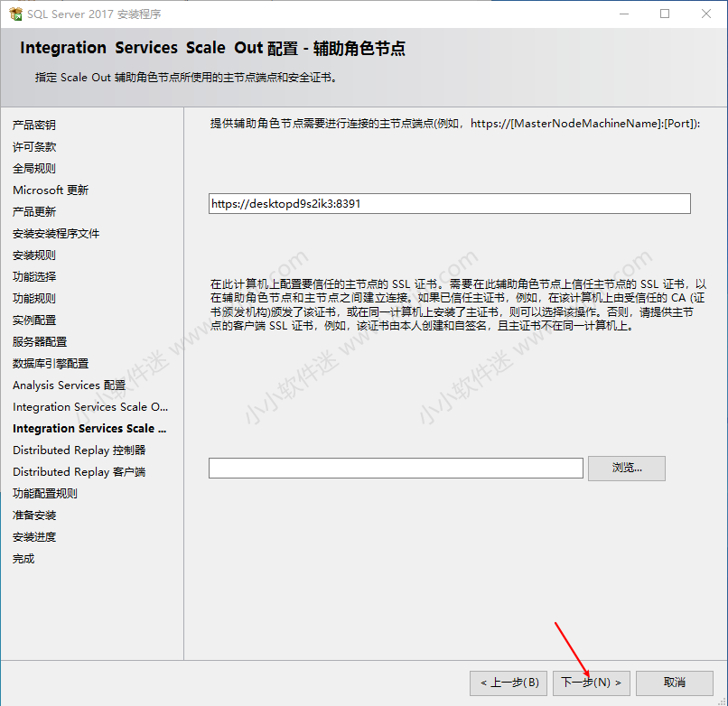
Task: Select the non-bold Integration Services Scale O... step
Action: 90,407
